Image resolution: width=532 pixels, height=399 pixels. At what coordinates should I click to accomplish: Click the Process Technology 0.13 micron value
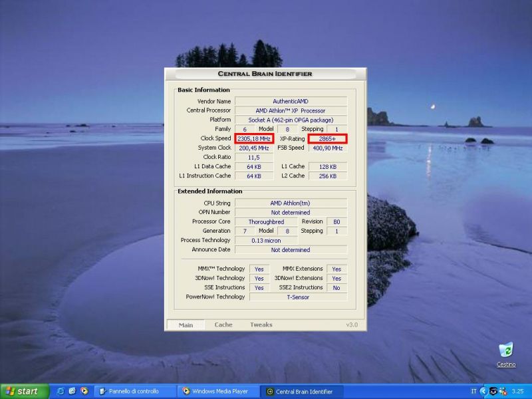click(x=267, y=240)
